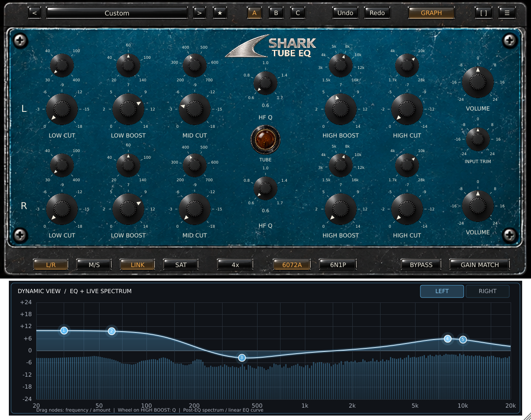This screenshot has height=420, width=531.
Task: Click L mid cut frequency knob (200-700)
Action: pos(195,65)
